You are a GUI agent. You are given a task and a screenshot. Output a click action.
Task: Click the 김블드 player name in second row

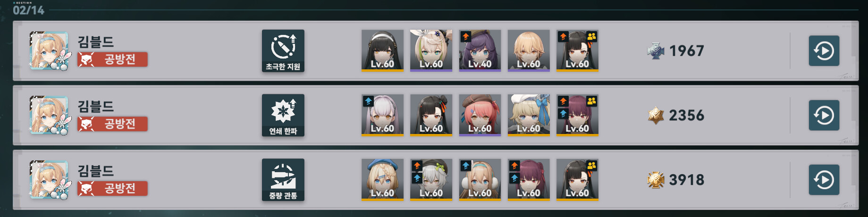[x=96, y=106]
